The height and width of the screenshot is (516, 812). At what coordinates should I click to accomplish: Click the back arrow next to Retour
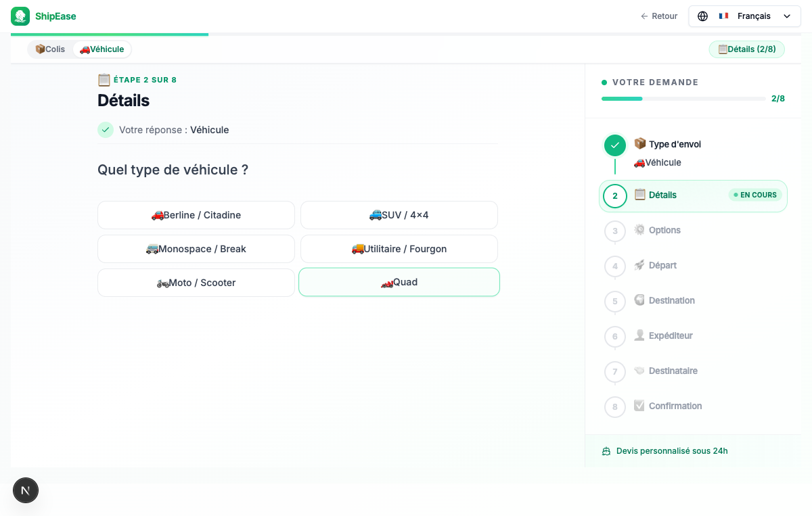point(644,16)
